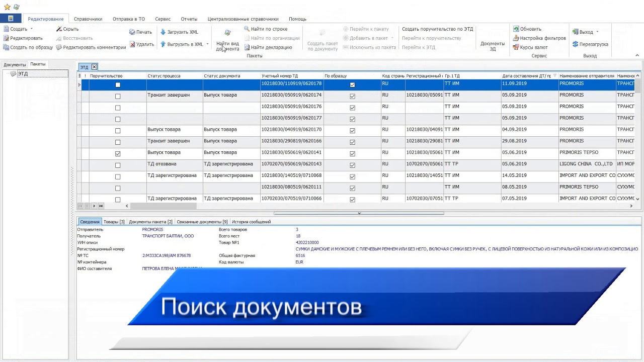Click vertical scrollbar down arrow of grid
Image resolution: width=644 pixels, height=362 pixels.
coord(638,199)
